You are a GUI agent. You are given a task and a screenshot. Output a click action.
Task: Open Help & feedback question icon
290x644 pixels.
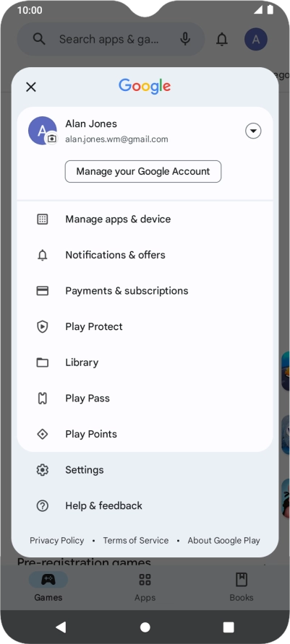coord(43,505)
